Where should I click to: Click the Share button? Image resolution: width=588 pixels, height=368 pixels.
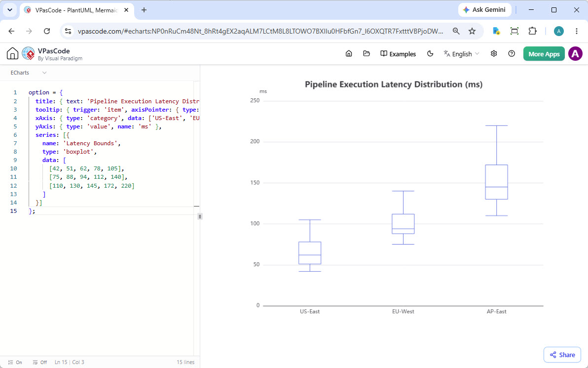[x=562, y=355]
